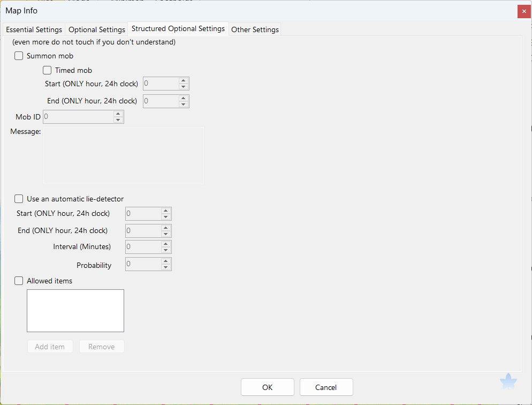Focus the Message text box
The height and width of the screenshot is (405, 532).
click(x=124, y=155)
